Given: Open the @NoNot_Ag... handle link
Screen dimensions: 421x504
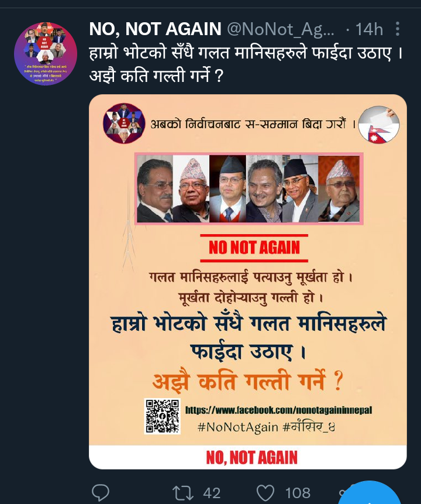Looking at the screenshot, I should [x=281, y=30].
